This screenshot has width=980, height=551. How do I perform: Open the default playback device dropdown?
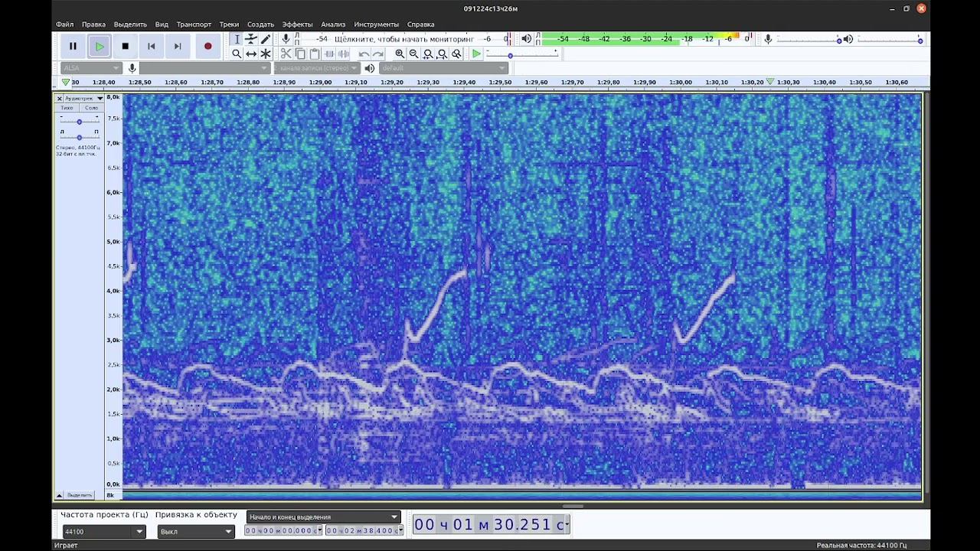tap(443, 68)
